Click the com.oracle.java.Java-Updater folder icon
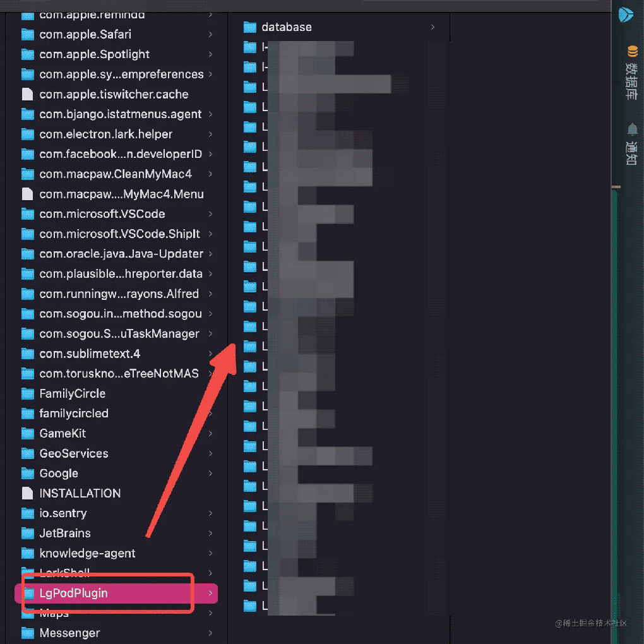 point(28,254)
